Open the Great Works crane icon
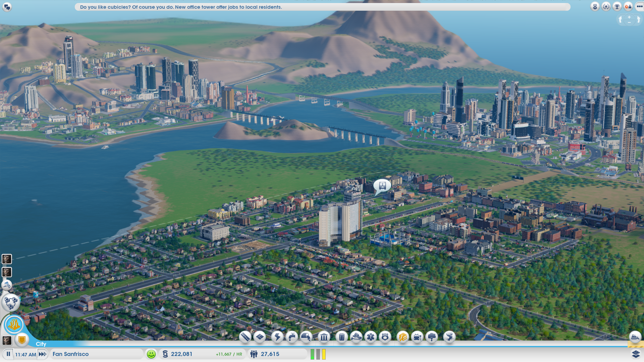The image size is (644, 362). pyautogui.click(x=7, y=285)
